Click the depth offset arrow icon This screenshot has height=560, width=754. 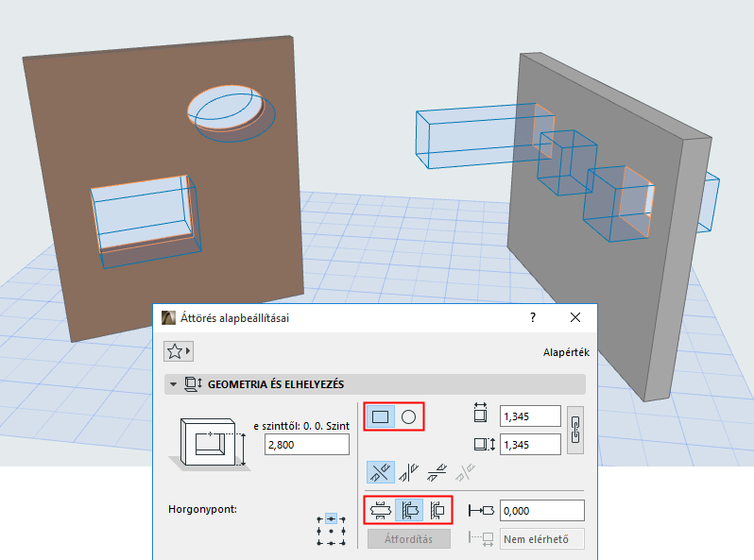click(x=481, y=511)
